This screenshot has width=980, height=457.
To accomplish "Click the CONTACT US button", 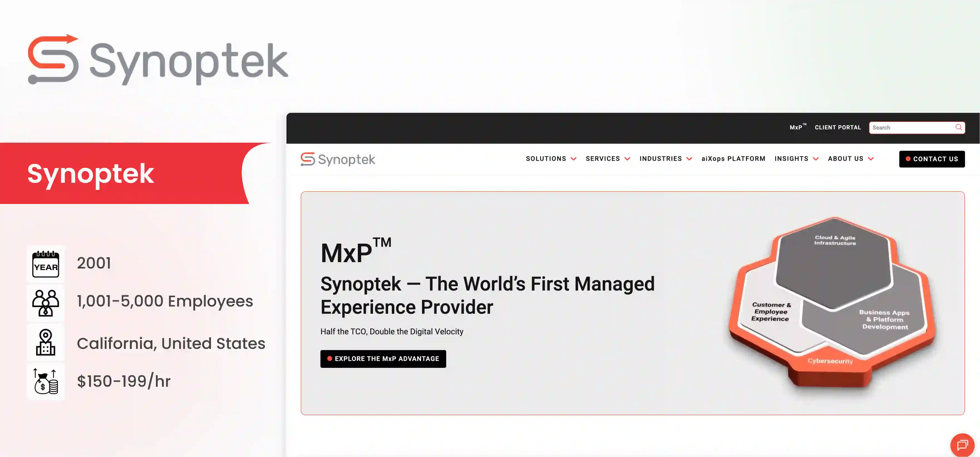I will click(x=932, y=159).
